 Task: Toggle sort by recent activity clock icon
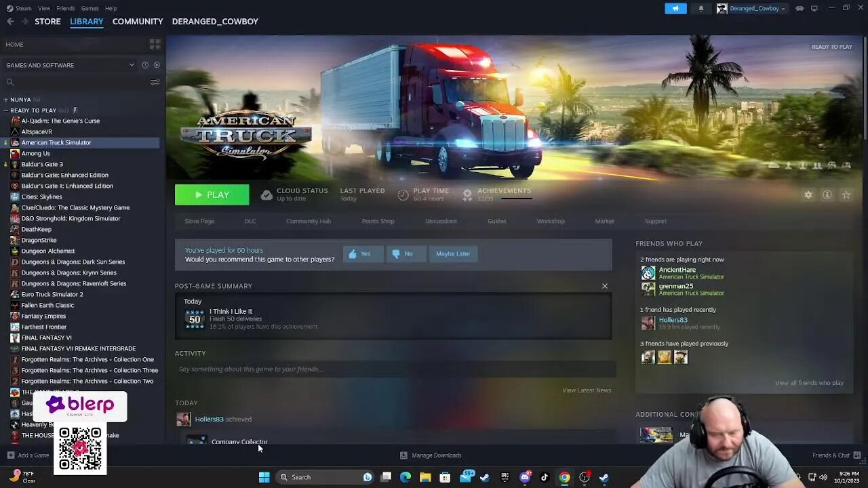(145, 65)
